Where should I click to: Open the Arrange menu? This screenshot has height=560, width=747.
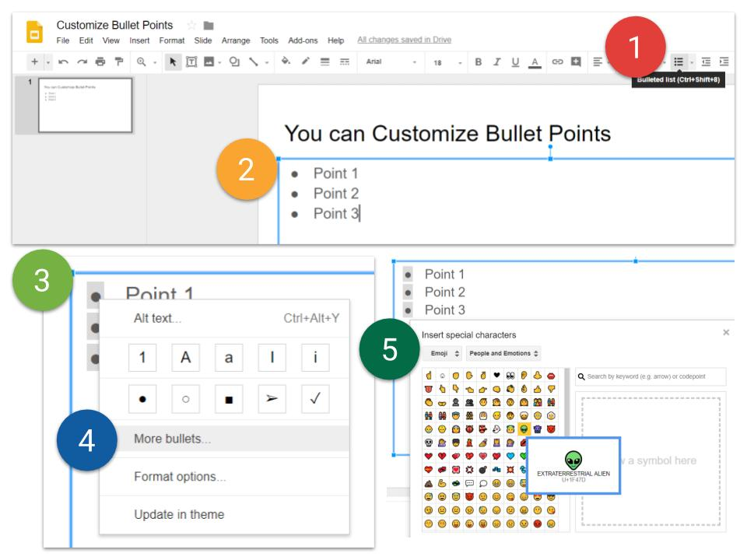point(236,40)
